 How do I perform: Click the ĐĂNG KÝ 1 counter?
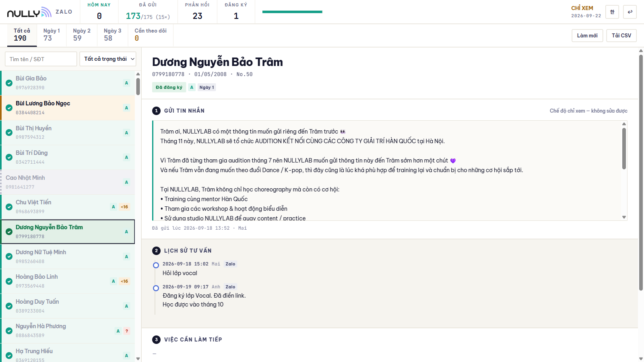pyautogui.click(x=236, y=12)
